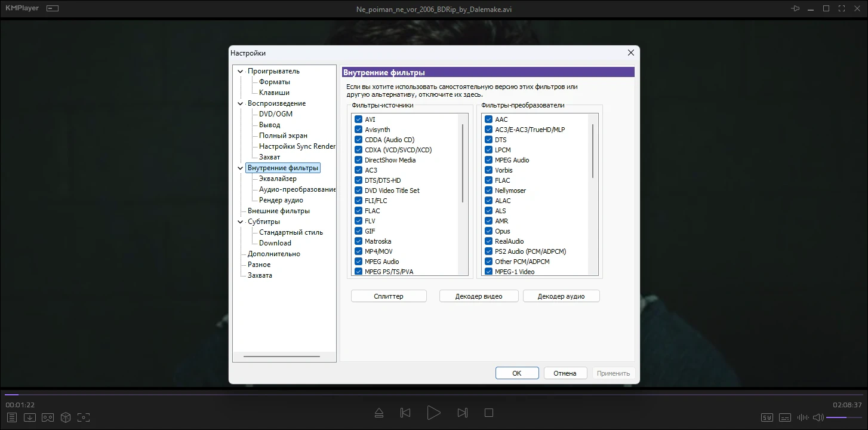Click the screen capture frame icon
Viewport: 868px width, 430px height.
point(84,417)
